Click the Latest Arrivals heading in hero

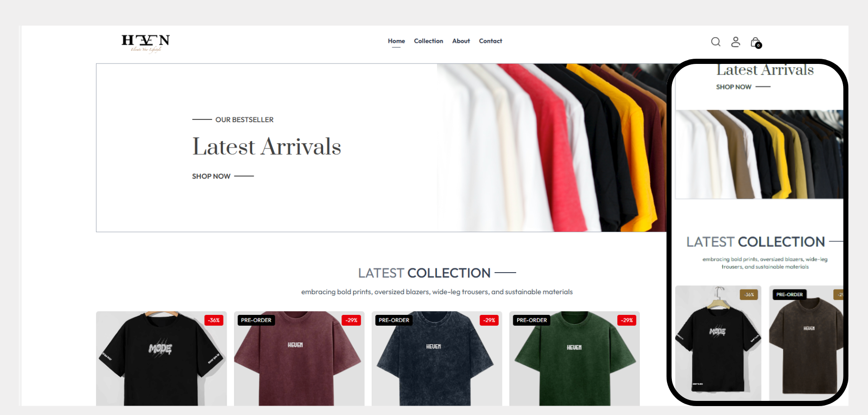(x=267, y=147)
